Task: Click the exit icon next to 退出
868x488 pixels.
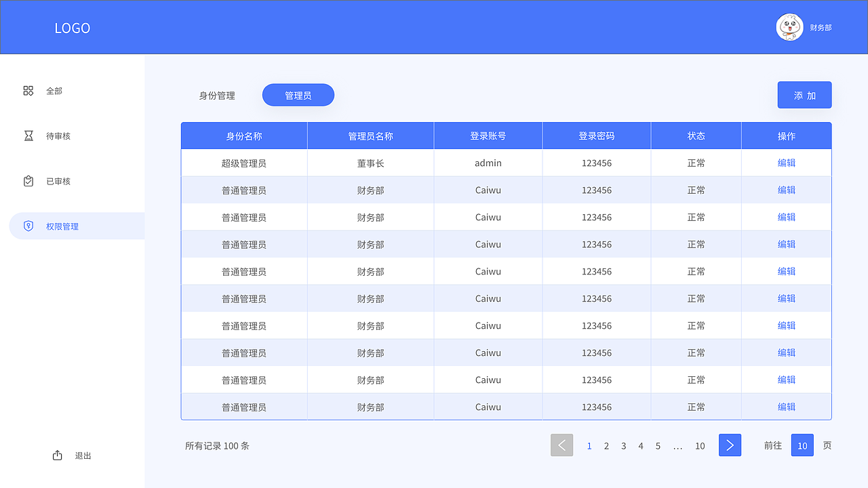Action: pos(57,455)
